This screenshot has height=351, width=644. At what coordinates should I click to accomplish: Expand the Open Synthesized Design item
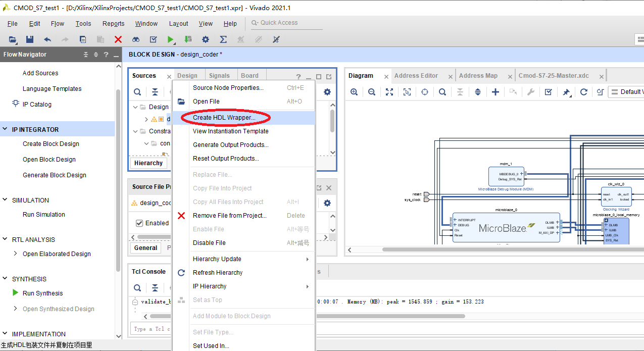[15, 309]
